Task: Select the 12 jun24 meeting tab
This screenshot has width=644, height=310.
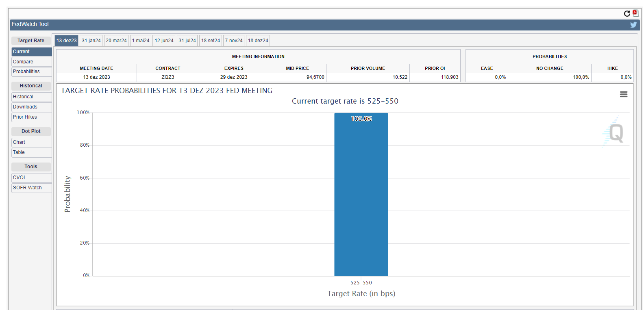Action: [164, 41]
